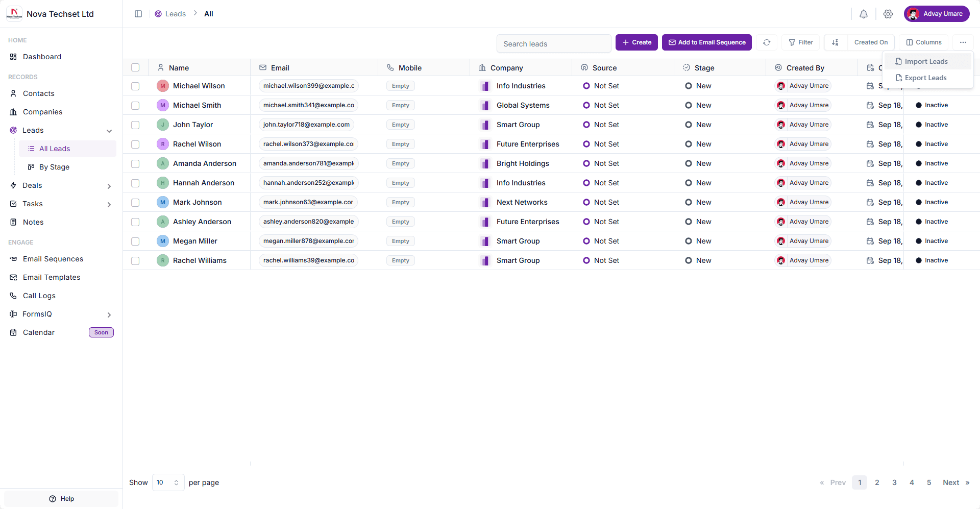This screenshot has width=980, height=509.
Task: Choose Export Leads from the menu
Action: tap(925, 78)
